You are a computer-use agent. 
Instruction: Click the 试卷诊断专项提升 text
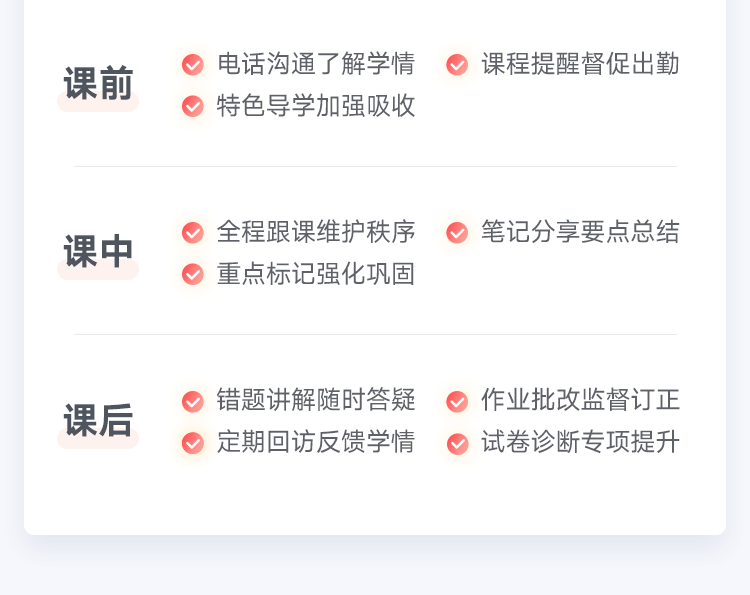[x=580, y=442]
